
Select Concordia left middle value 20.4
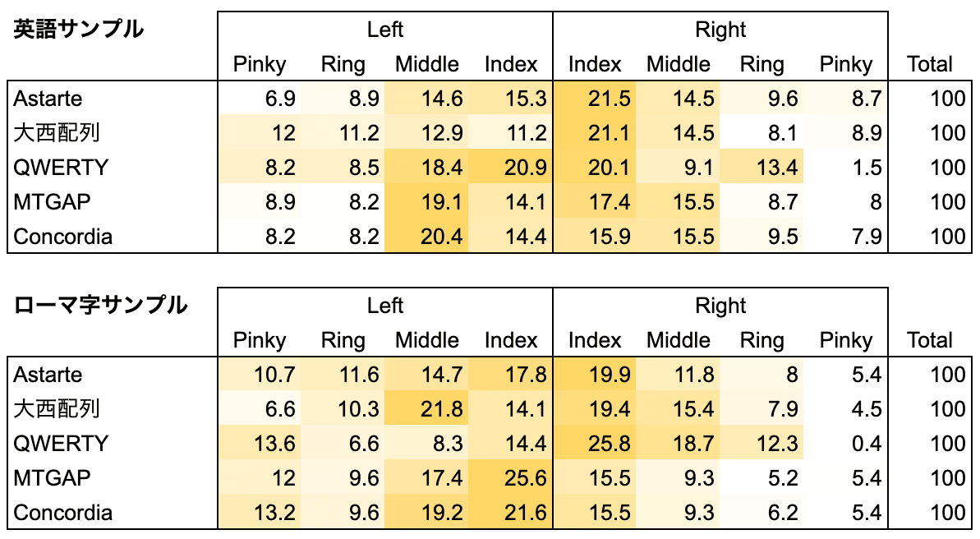(x=427, y=237)
